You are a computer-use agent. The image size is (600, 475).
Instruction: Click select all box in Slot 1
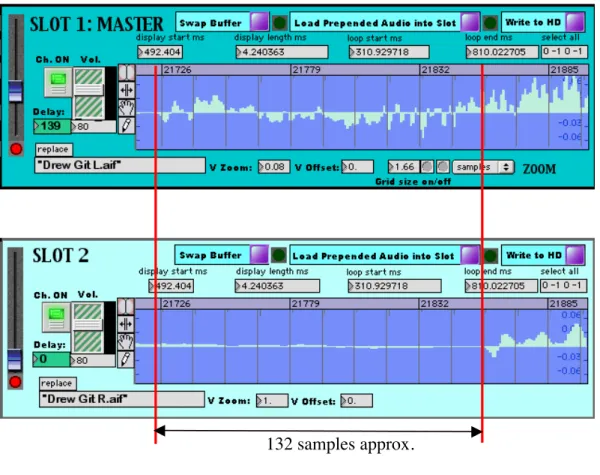pos(564,51)
